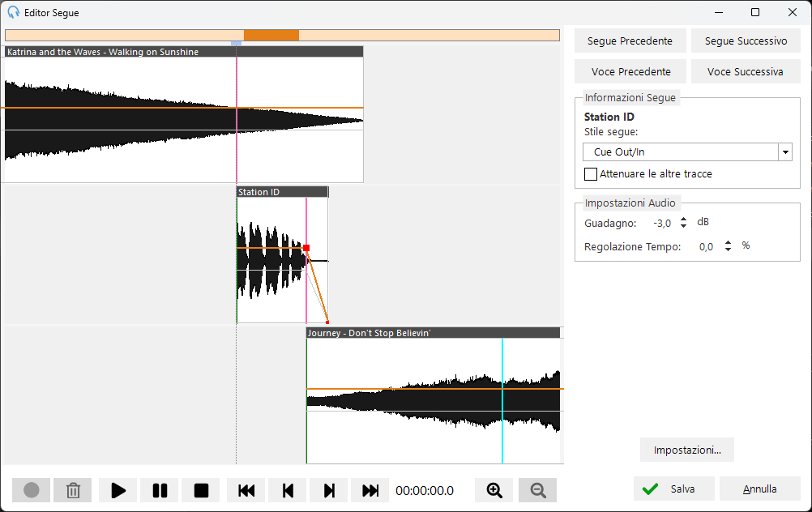The width and height of the screenshot is (812, 512).
Task: Click the orange overview range bar
Action: [271, 35]
